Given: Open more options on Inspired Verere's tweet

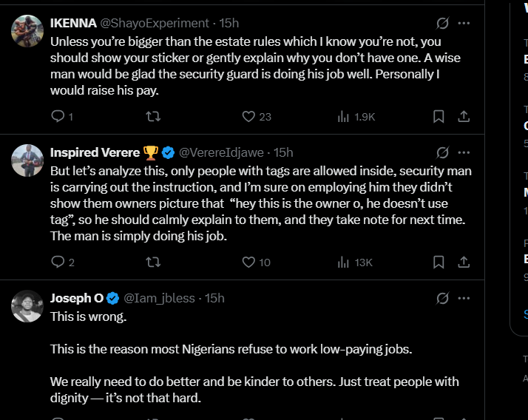Looking at the screenshot, I should coord(464,152).
